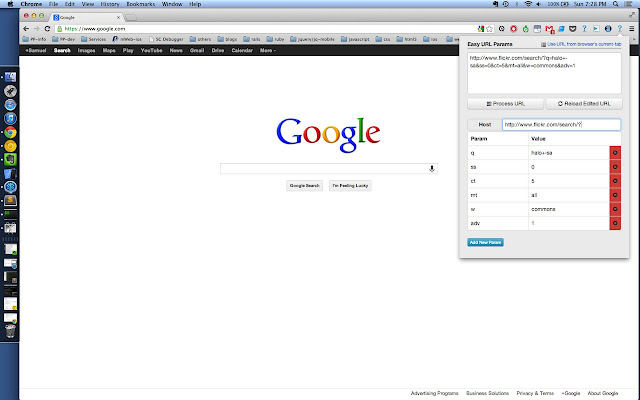Go forward using the browser forward arrow

click(37, 29)
